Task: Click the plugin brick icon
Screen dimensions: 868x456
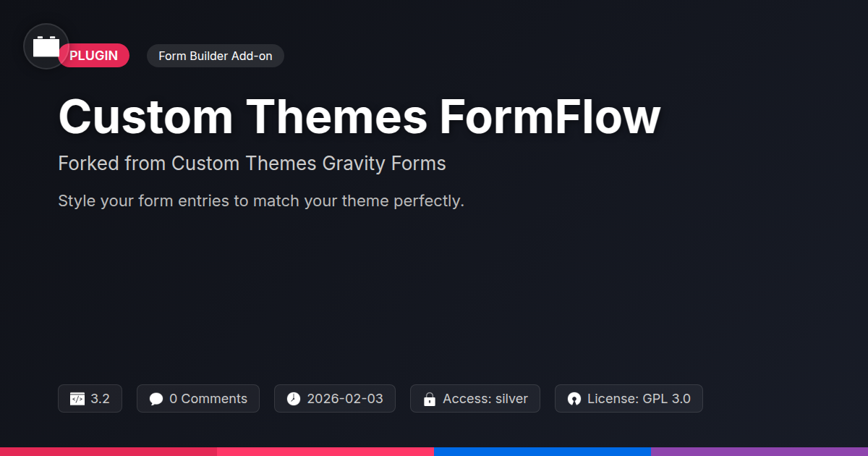Action: [x=46, y=47]
